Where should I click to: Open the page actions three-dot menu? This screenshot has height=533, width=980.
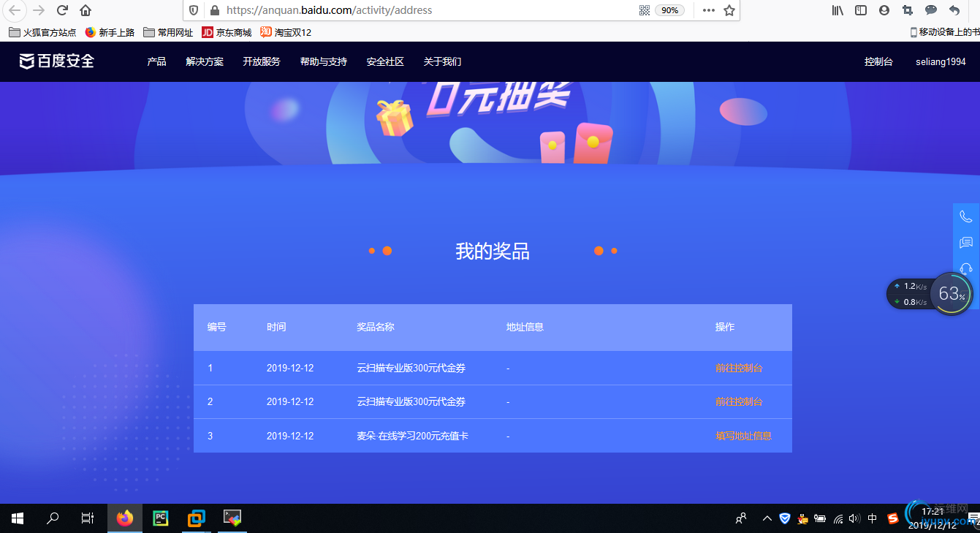click(x=709, y=10)
